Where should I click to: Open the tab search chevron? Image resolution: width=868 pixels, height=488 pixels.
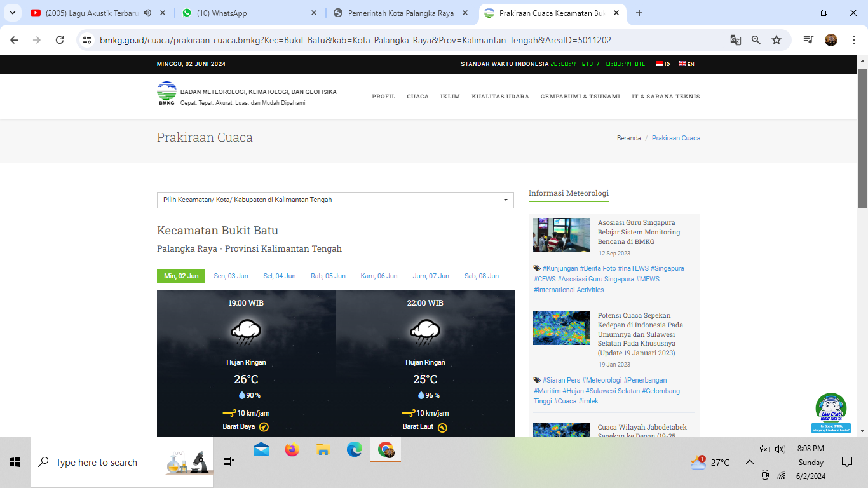click(x=12, y=13)
